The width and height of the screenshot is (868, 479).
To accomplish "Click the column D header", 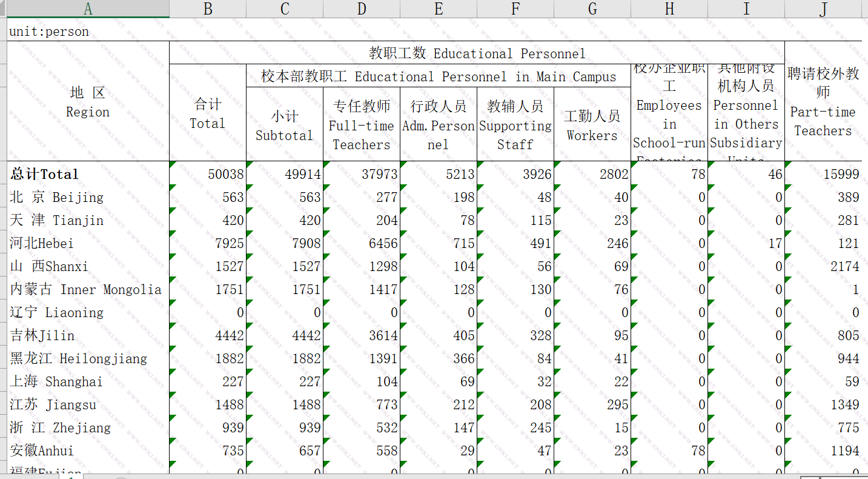I will pyautogui.click(x=362, y=8).
